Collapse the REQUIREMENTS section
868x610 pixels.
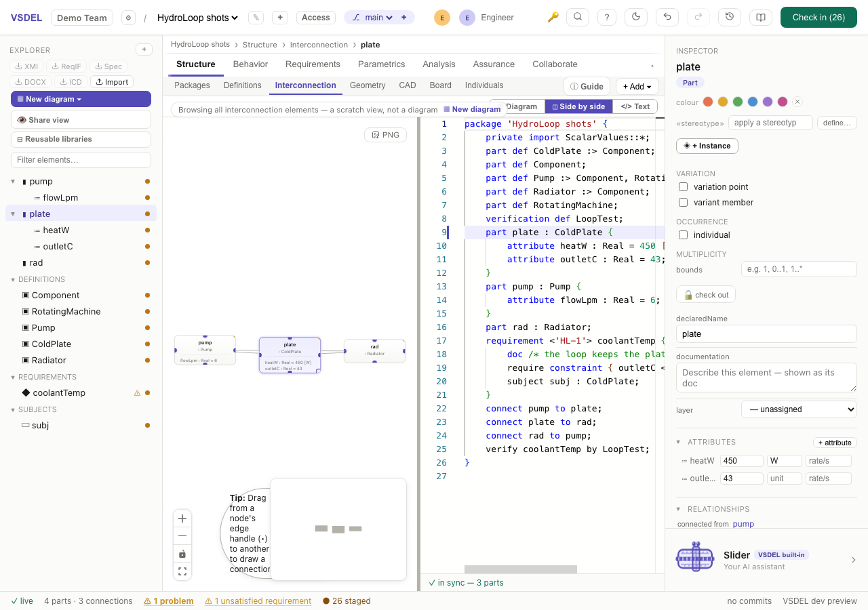tap(13, 377)
